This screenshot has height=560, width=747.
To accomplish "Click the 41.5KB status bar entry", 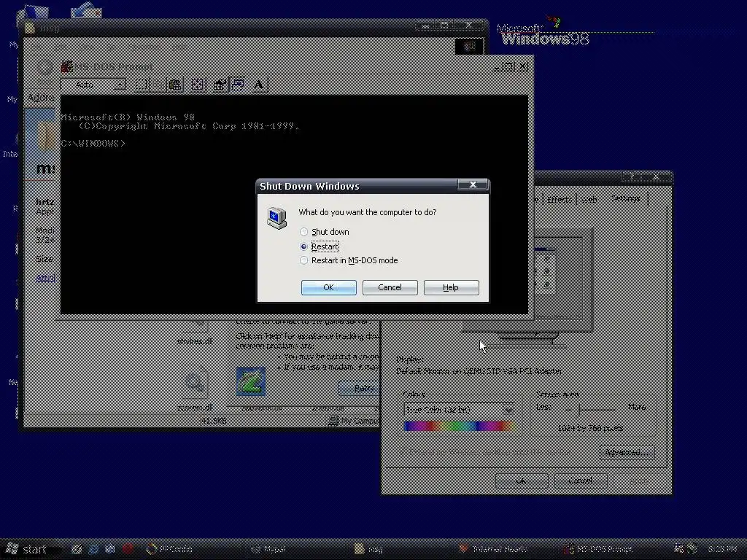I will pyautogui.click(x=214, y=421).
